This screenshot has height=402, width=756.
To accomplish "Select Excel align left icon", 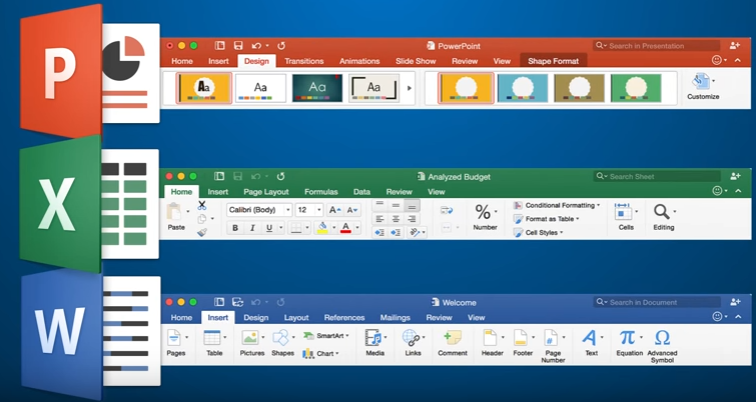I will pos(380,219).
